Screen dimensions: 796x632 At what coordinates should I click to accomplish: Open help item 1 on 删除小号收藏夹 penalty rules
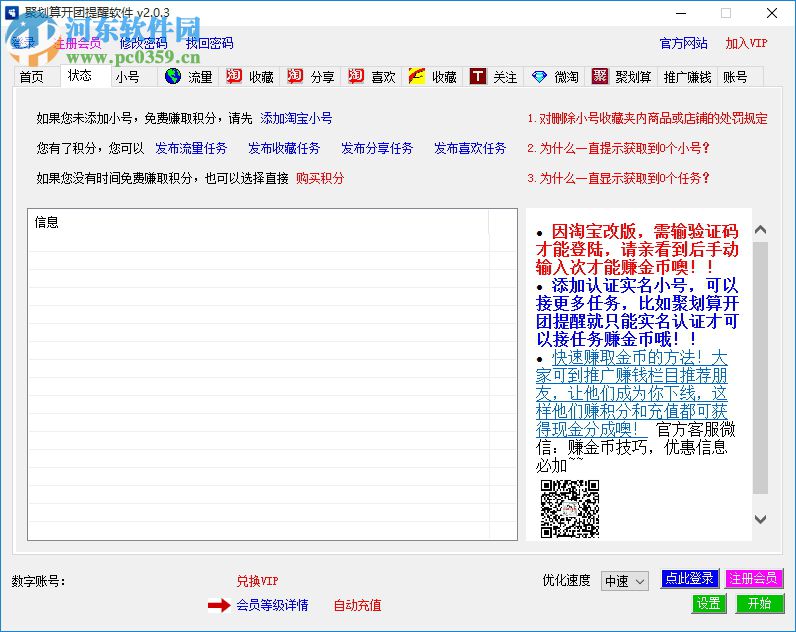[x=647, y=118]
